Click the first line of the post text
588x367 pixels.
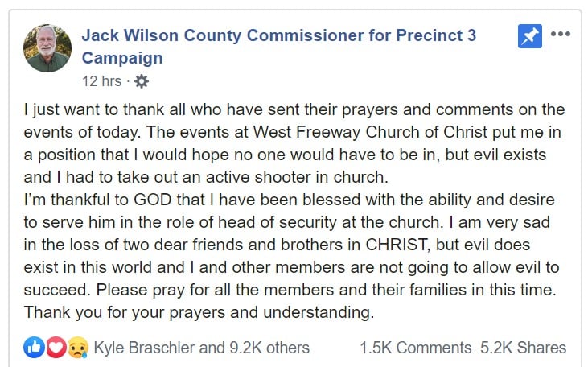tap(294, 110)
